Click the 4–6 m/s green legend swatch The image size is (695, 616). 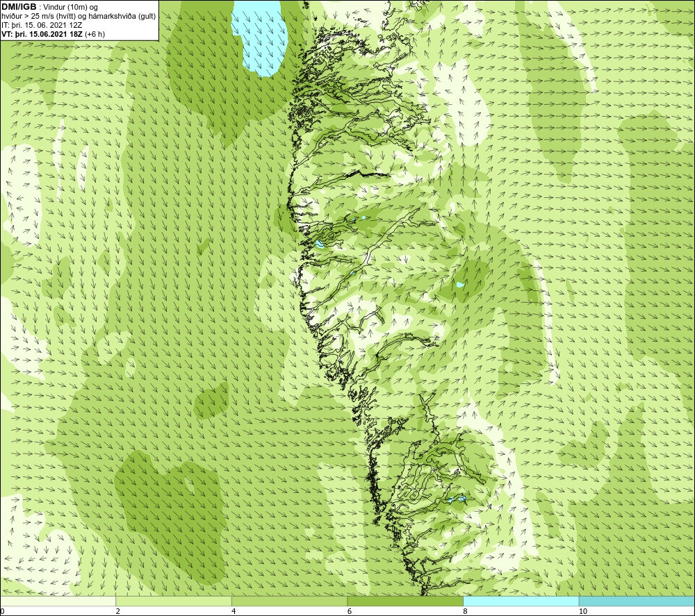click(289, 601)
